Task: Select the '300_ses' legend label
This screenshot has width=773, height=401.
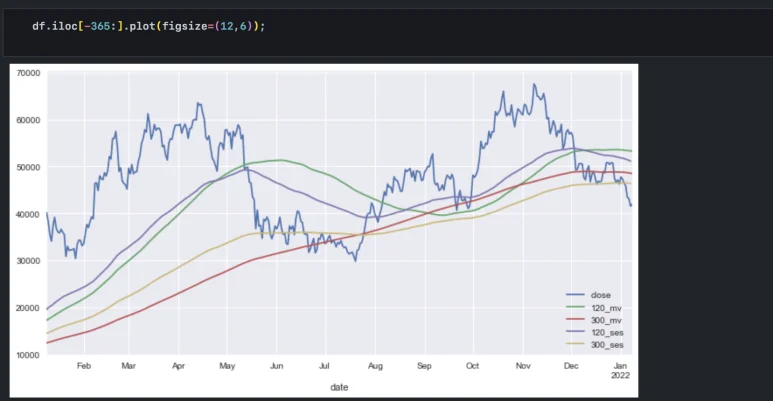Action: coord(606,343)
